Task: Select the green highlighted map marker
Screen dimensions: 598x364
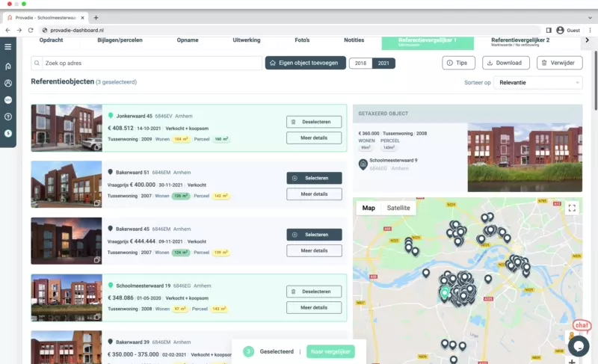Action: tap(444, 293)
